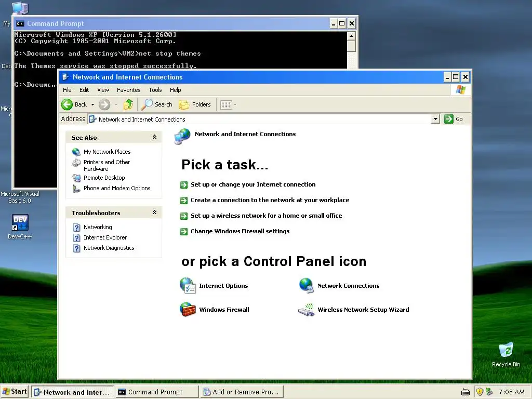
Task: Click the Internet Explorer troubleshooter question icon
Action: coord(77,238)
